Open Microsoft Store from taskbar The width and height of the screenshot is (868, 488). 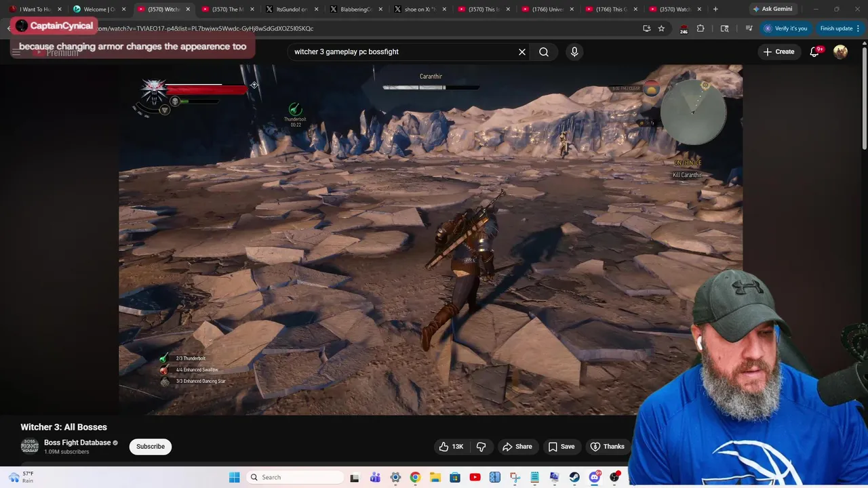tap(455, 477)
